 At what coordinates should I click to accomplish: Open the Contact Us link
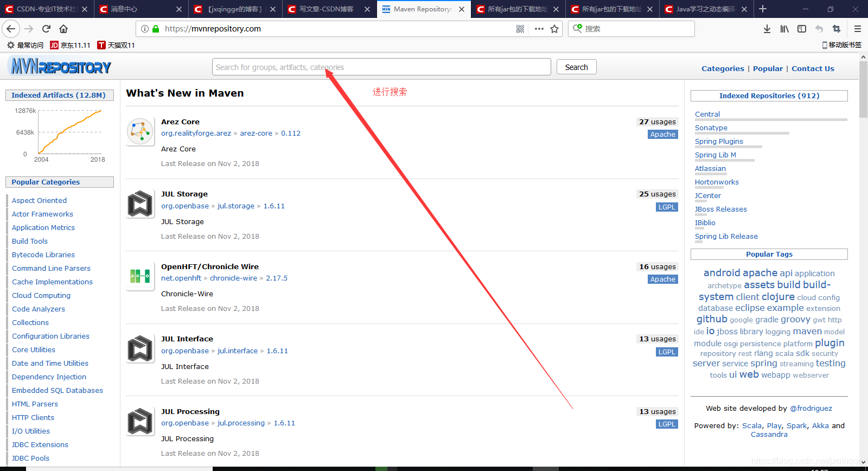pos(813,68)
